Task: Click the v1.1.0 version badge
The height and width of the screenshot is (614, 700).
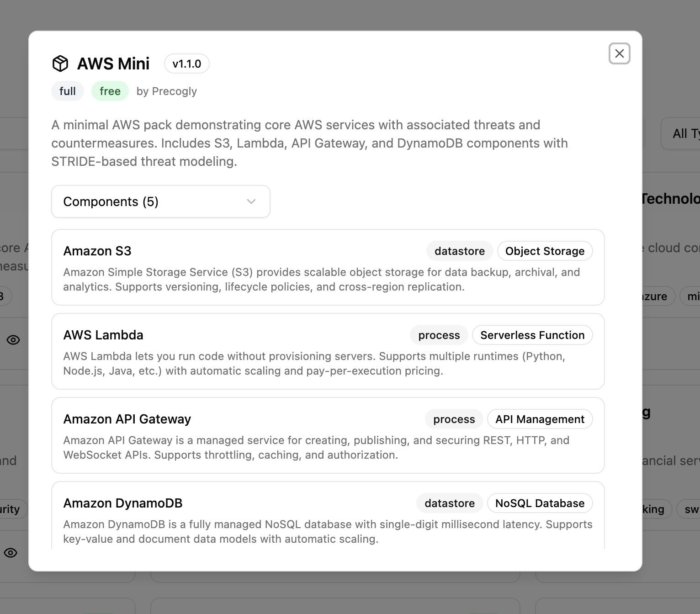Action: click(x=186, y=64)
